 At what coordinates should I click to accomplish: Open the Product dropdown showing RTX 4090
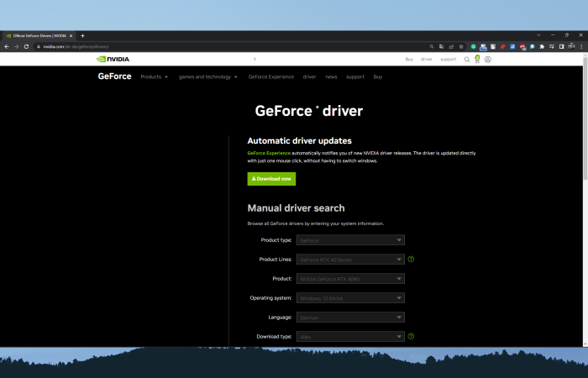(x=350, y=279)
